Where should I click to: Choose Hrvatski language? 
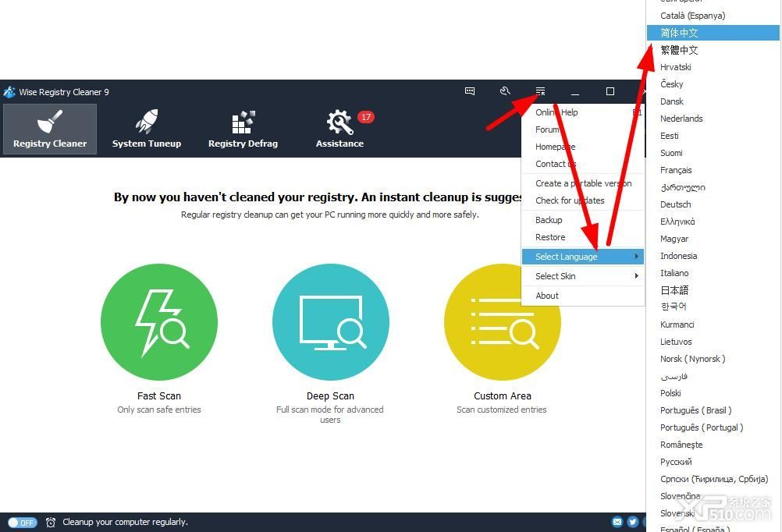[x=713, y=67]
